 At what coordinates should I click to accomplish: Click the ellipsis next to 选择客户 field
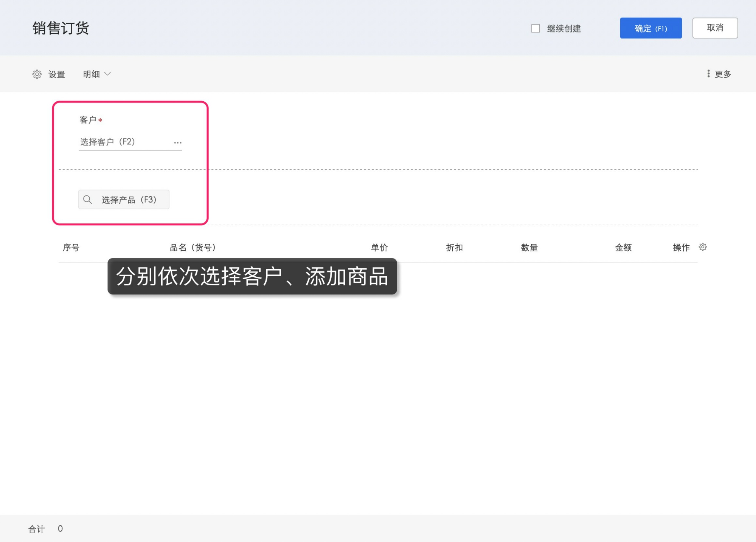point(178,142)
